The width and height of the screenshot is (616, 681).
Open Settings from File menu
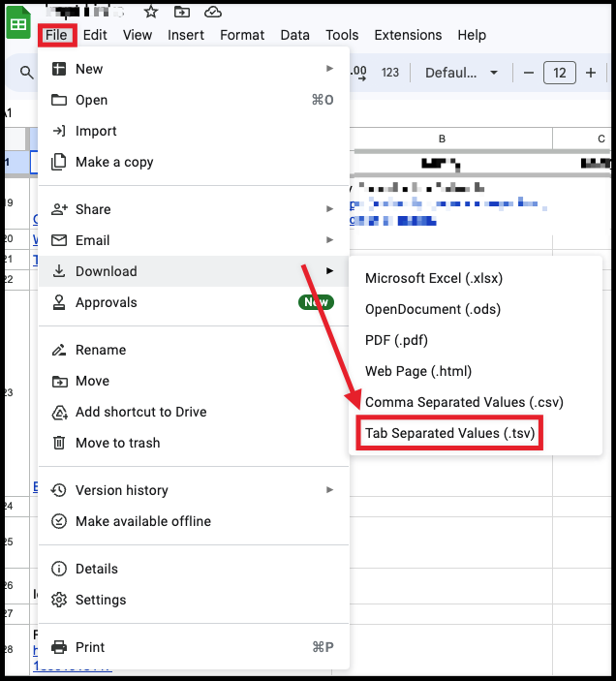pos(194,600)
